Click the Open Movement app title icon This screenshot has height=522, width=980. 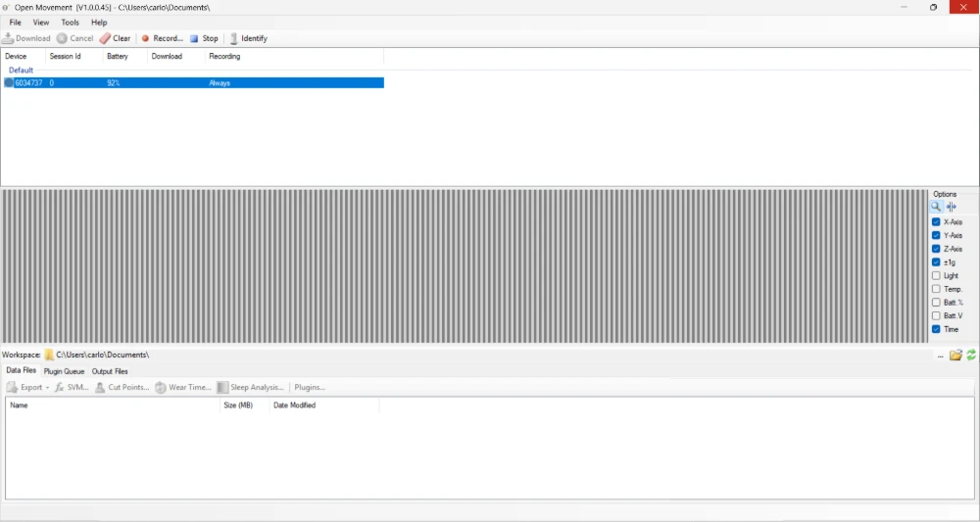tap(6, 8)
